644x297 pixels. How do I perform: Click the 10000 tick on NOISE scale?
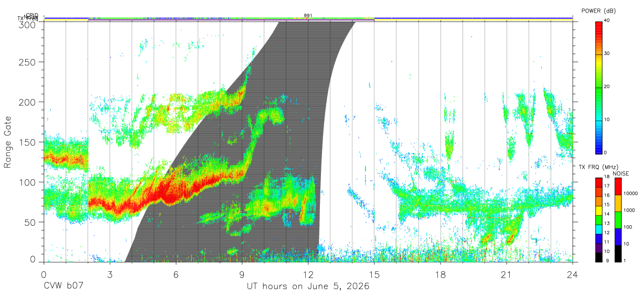click(630, 194)
